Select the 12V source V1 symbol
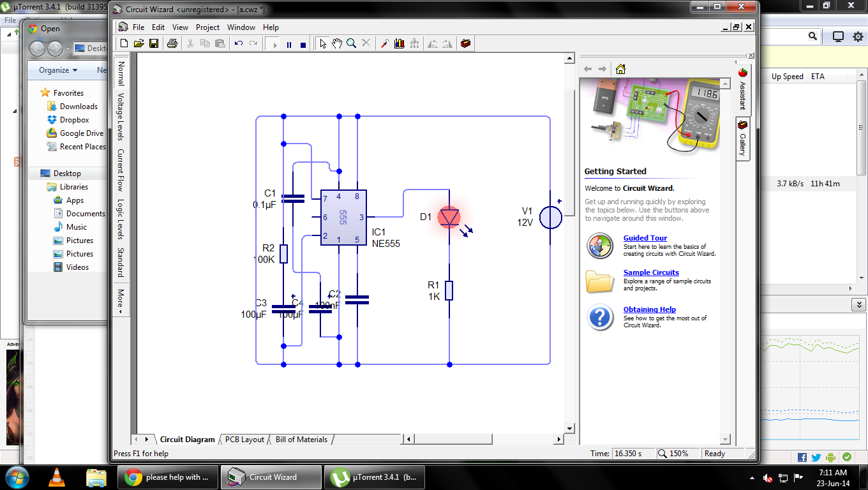Screen dimensions: 868x490 (x=550, y=217)
